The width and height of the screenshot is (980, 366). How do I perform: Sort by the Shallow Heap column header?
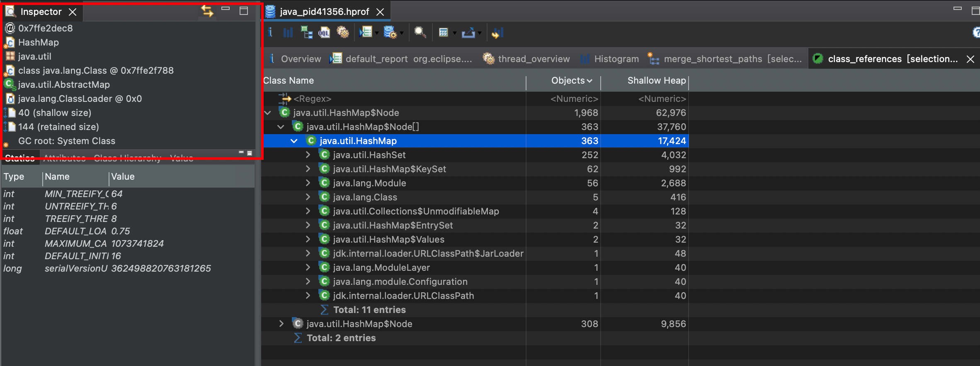pyautogui.click(x=645, y=81)
